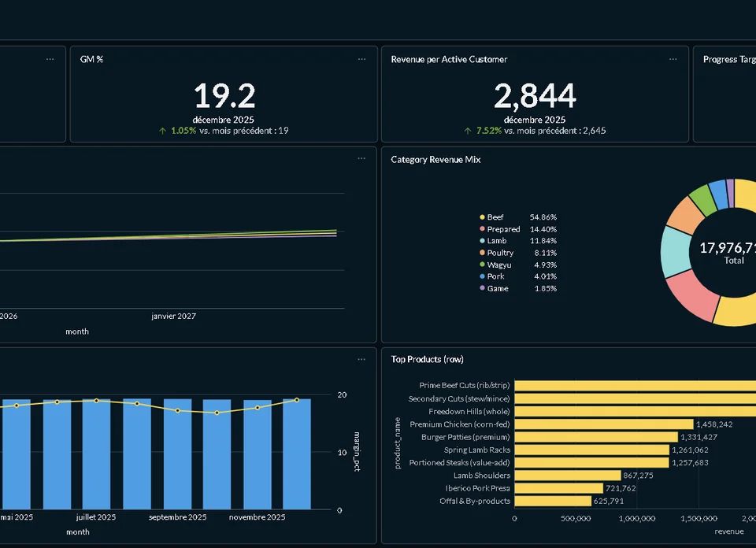Image resolution: width=756 pixels, height=548 pixels.
Task: Click the 19.2 GM value
Action: point(224,96)
